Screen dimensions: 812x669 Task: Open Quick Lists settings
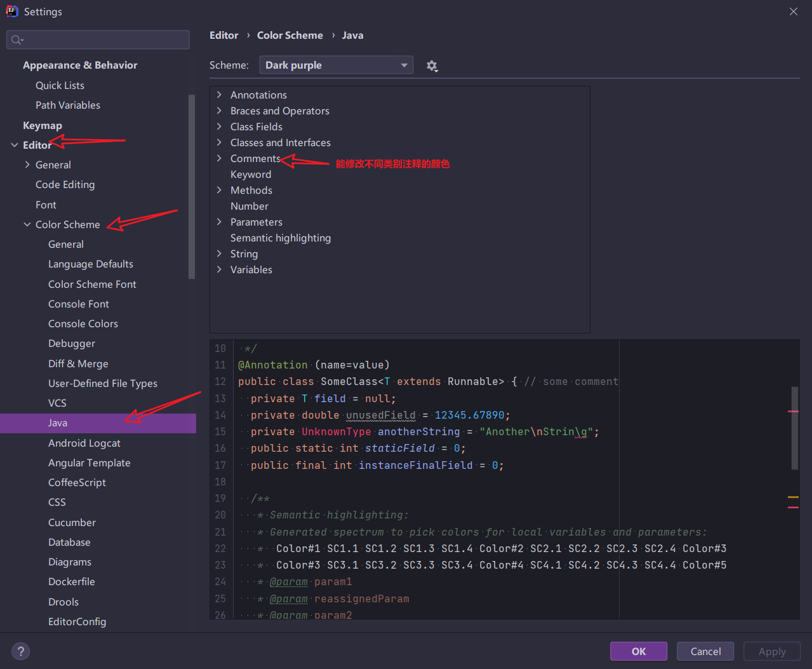60,85
